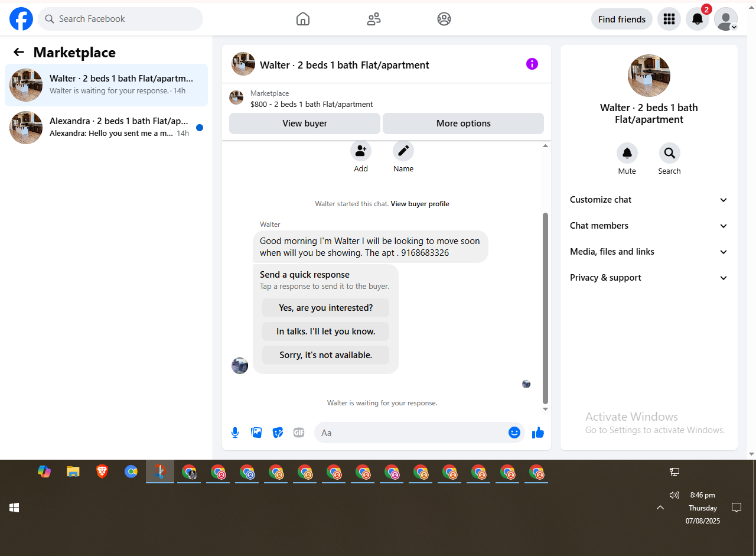Send quick response "Sorry, it's not available."

[x=326, y=355]
